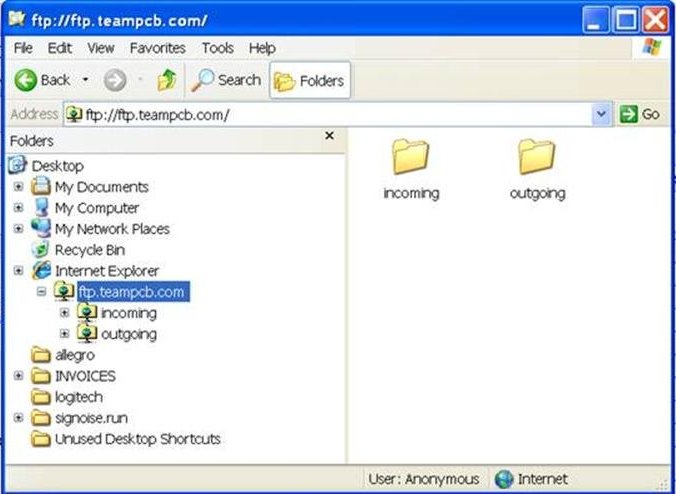This screenshot has height=494, width=676.
Task: Maximize the ftp.teampcb.com window
Action: tap(626, 20)
